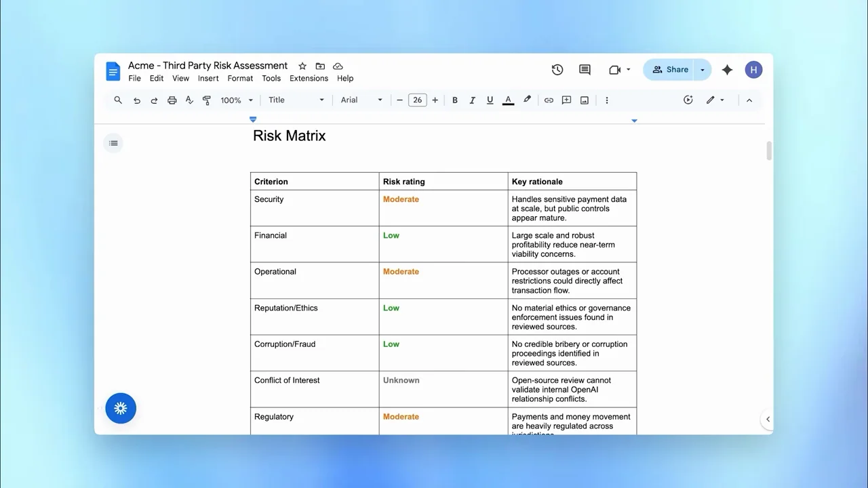Image resolution: width=868 pixels, height=488 pixels.
Task: Decrease the font size with minus
Action: tap(399, 100)
